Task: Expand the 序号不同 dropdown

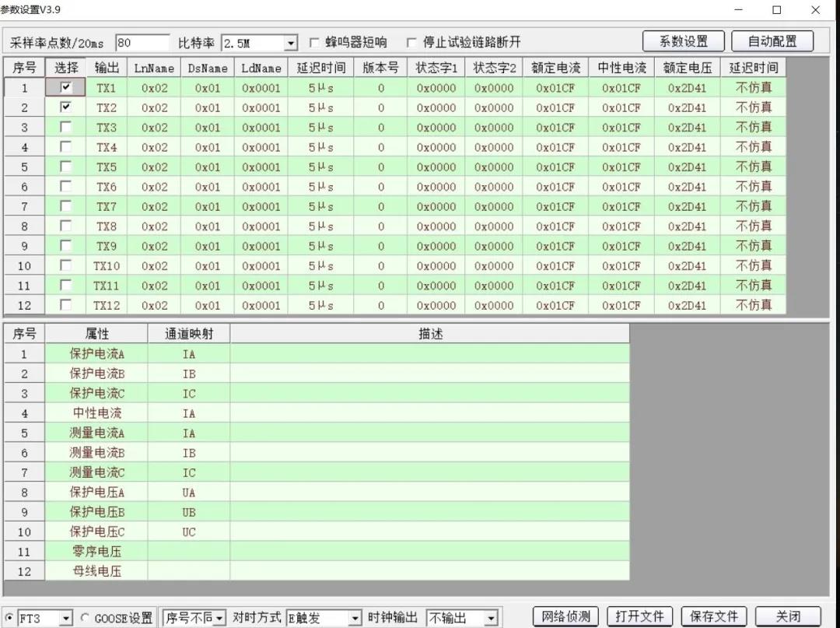Action: [x=219, y=619]
